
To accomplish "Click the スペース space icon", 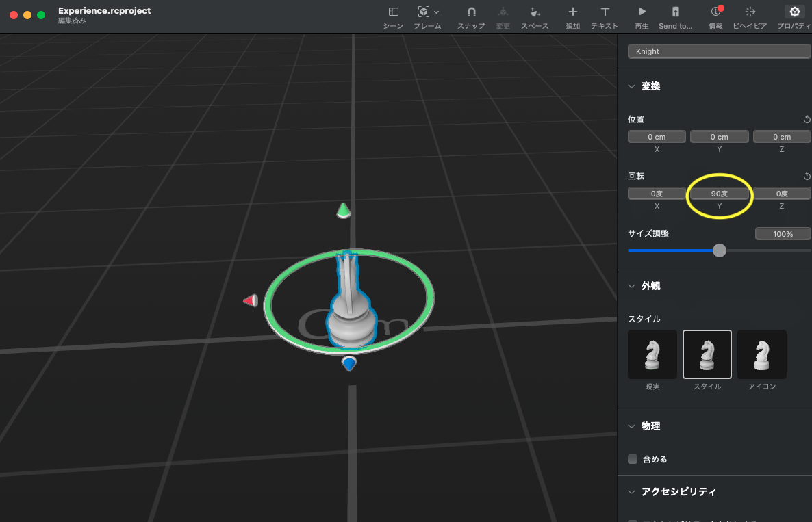I will tap(535, 12).
